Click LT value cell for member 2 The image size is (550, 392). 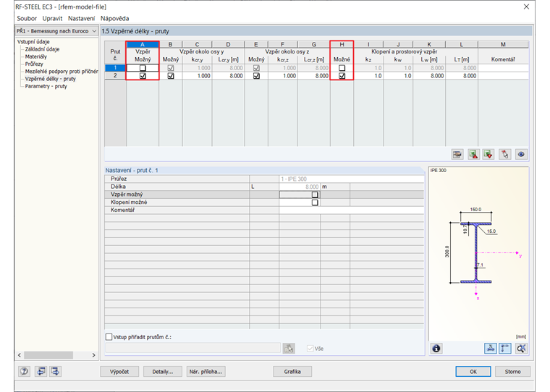tap(461, 76)
